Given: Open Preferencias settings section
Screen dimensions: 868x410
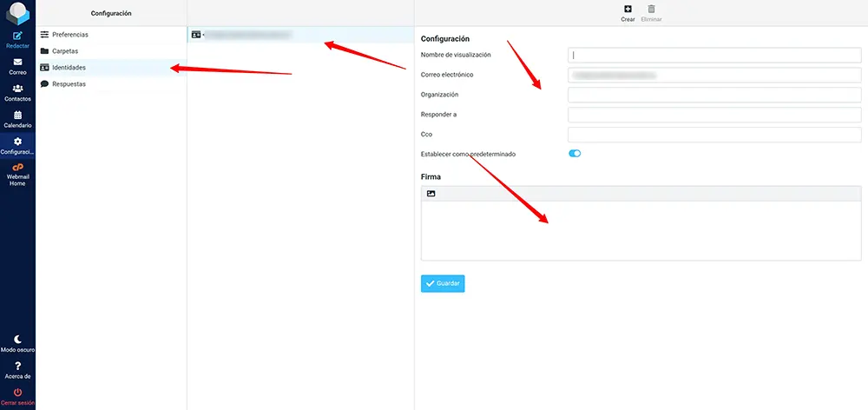Looking at the screenshot, I should tap(69, 35).
